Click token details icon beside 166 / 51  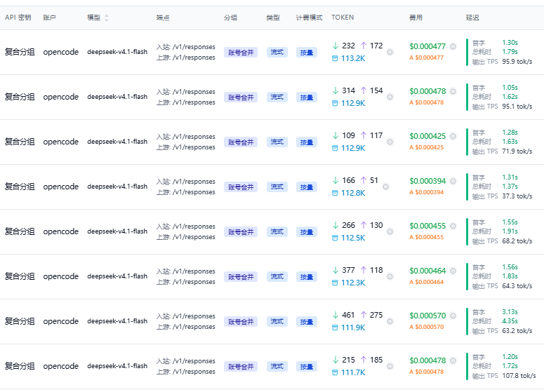pyautogui.click(x=386, y=187)
